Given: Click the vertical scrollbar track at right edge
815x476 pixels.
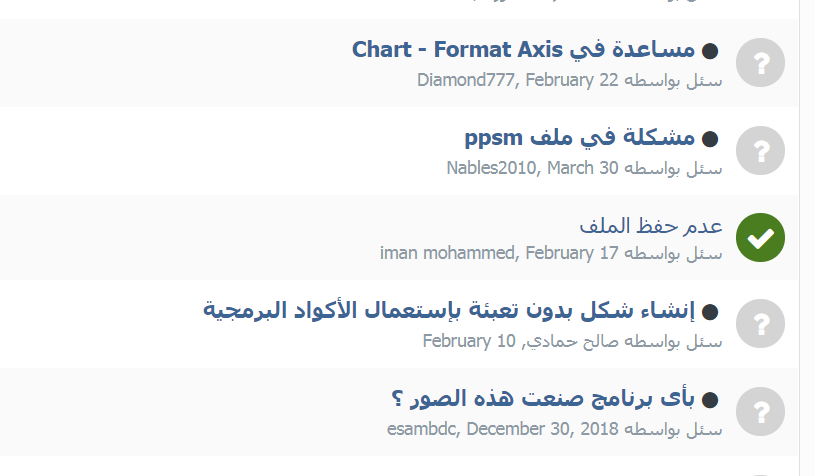Looking at the screenshot, I should click(807, 238).
